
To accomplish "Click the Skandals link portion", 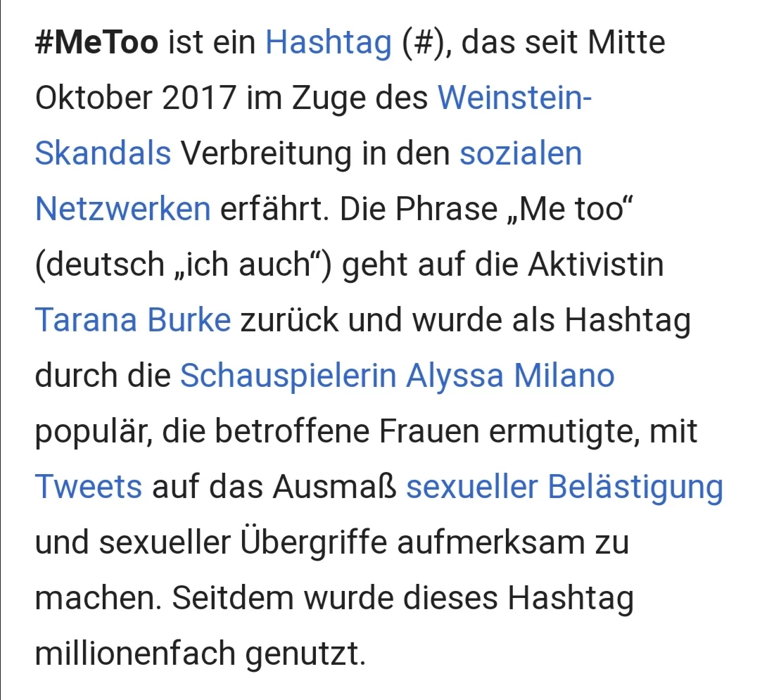I will (x=103, y=153).
